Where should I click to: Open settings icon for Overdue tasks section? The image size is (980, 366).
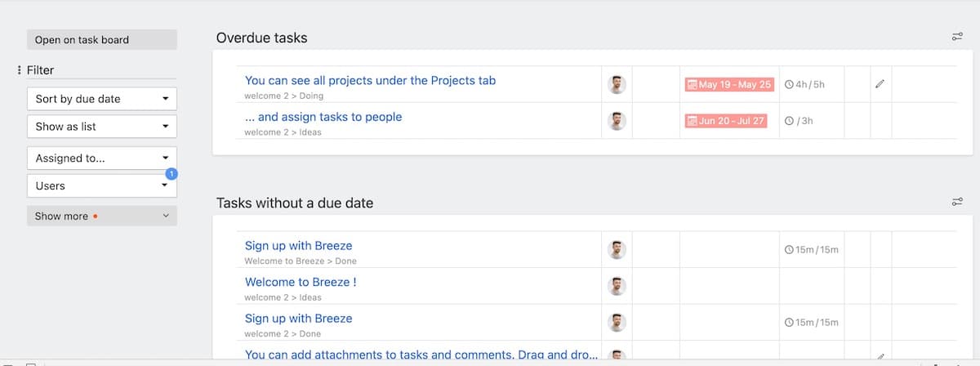pyautogui.click(x=957, y=37)
